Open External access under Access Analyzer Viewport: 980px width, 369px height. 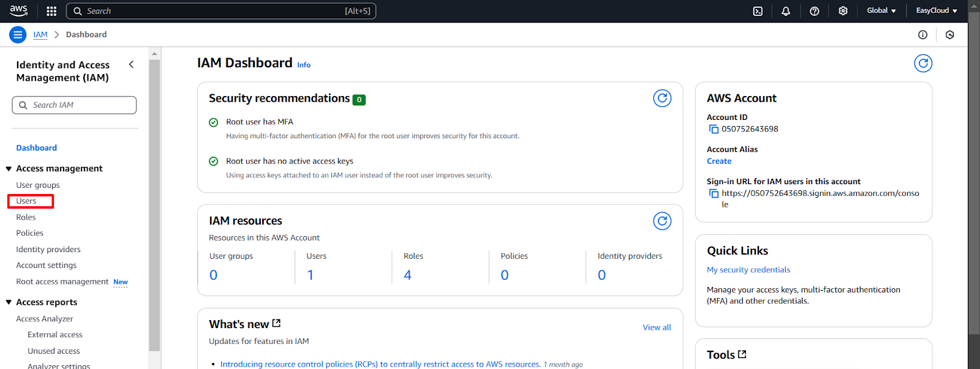(55, 335)
